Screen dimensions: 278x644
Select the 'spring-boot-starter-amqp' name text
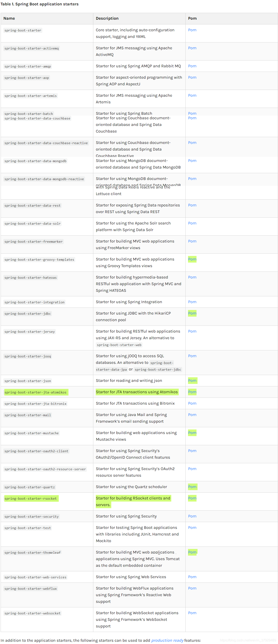[28, 66]
